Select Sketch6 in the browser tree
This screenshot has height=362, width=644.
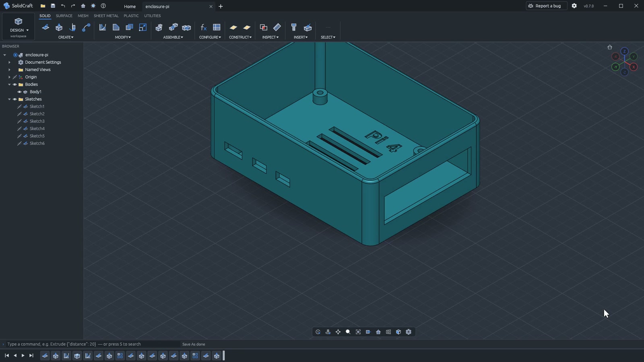click(x=37, y=143)
